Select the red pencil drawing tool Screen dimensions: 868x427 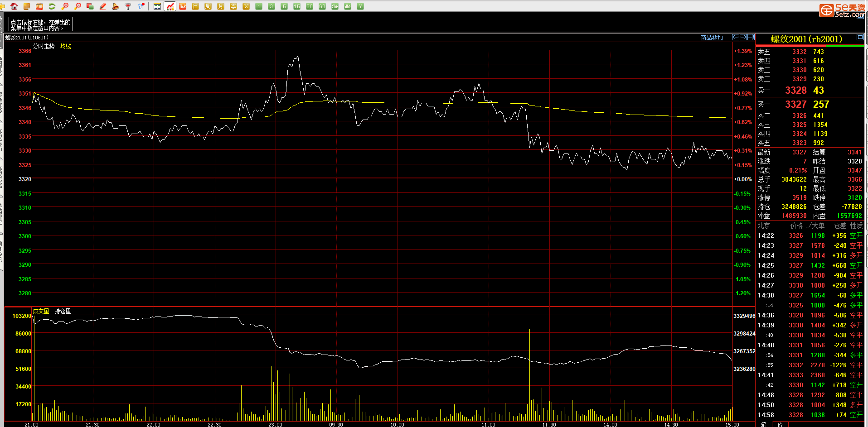(103, 6)
